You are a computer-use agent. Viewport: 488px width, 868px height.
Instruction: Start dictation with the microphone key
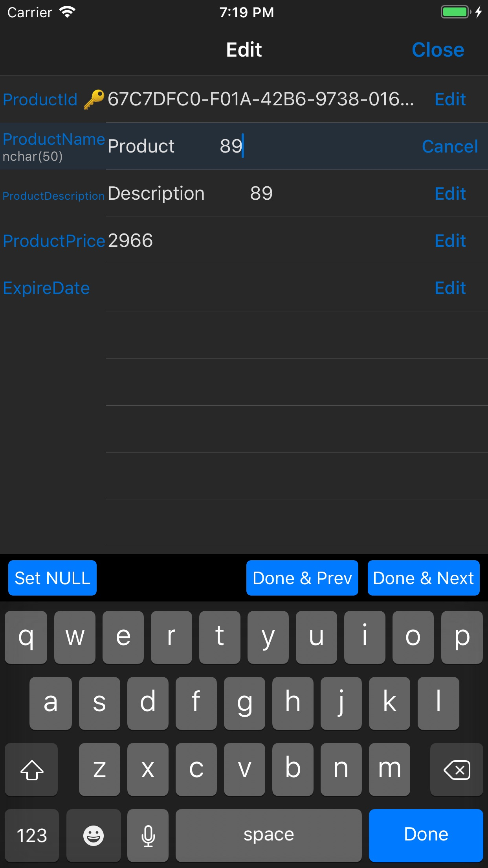(x=148, y=835)
